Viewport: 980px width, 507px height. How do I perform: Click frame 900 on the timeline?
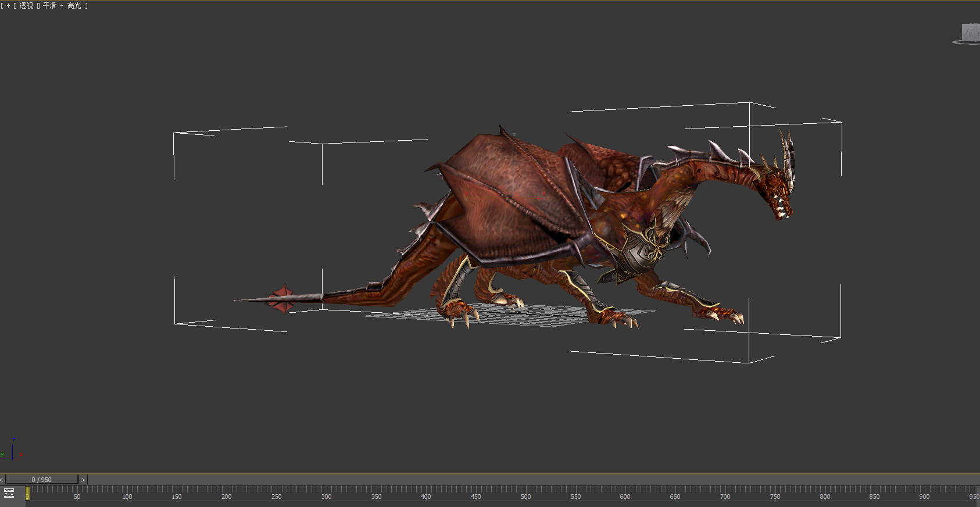tap(924, 497)
